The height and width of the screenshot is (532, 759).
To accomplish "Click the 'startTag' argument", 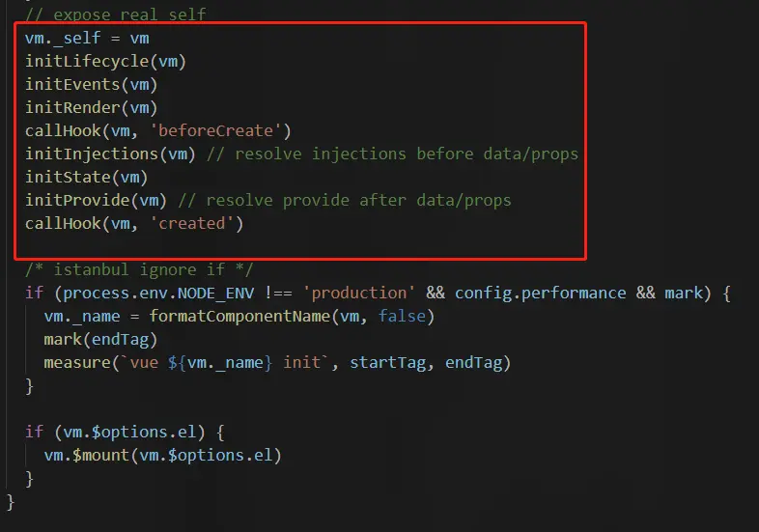I will coord(388,363).
